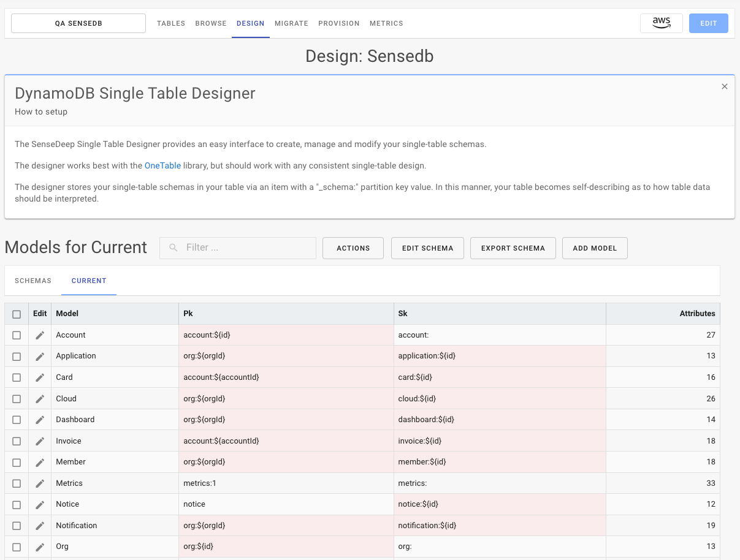Dismiss the Single Table Designer info panel
Image resolution: width=740 pixels, height=560 pixels.
pyautogui.click(x=724, y=86)
